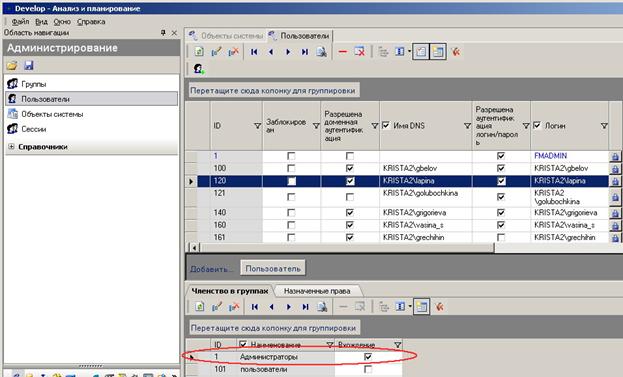
Task: Click the add user icon below toolbar
Action: tap(199, 69)
